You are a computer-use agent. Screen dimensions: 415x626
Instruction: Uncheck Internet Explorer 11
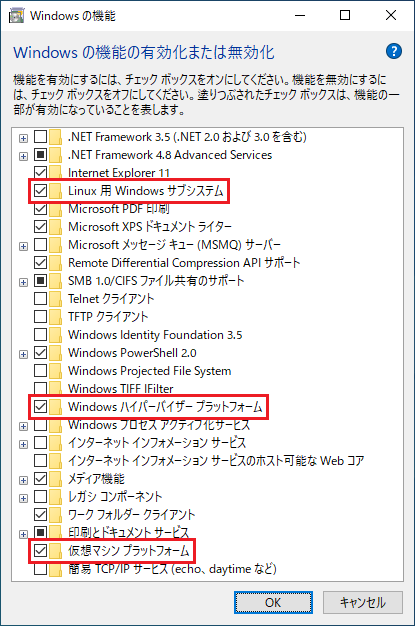coord(40,172)
